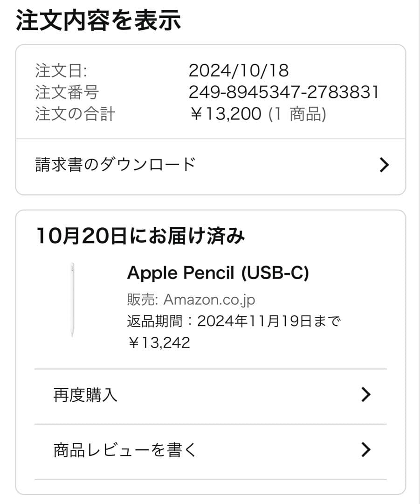Open seller page Amazon.co.jp

pyautogui.click(x=210, y=299)
